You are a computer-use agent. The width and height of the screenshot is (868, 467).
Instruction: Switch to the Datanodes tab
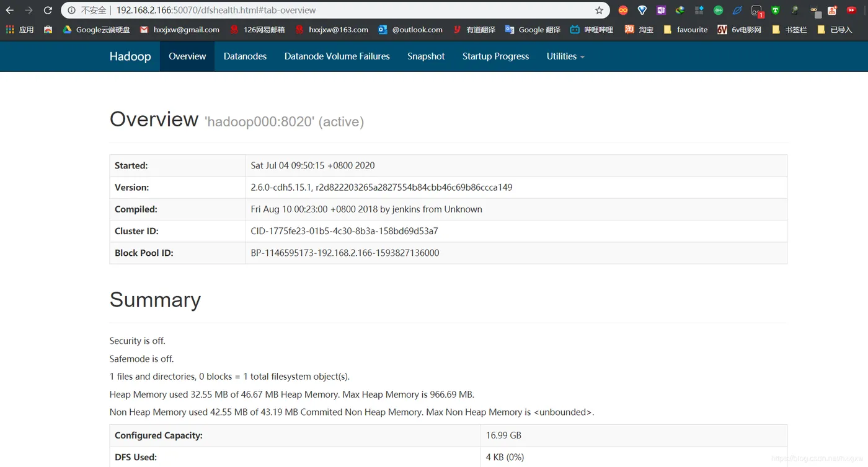pos(245,56)
